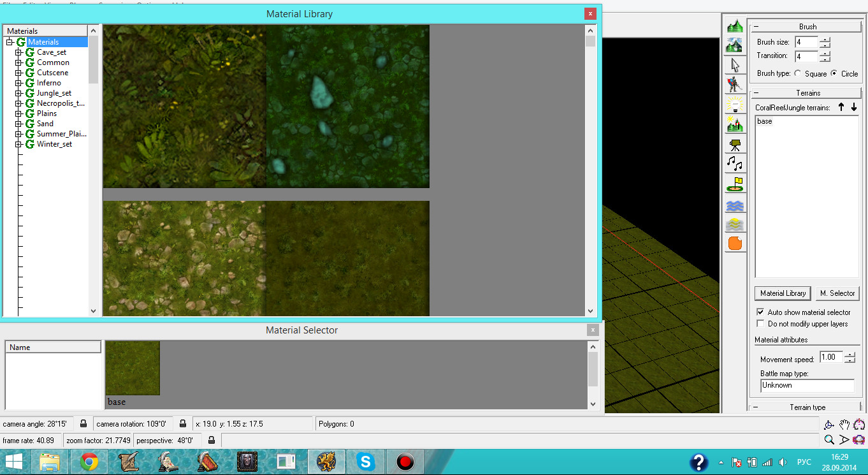Uncheck Auto show material selector
868x475 pixels.
tap(760, 312)
